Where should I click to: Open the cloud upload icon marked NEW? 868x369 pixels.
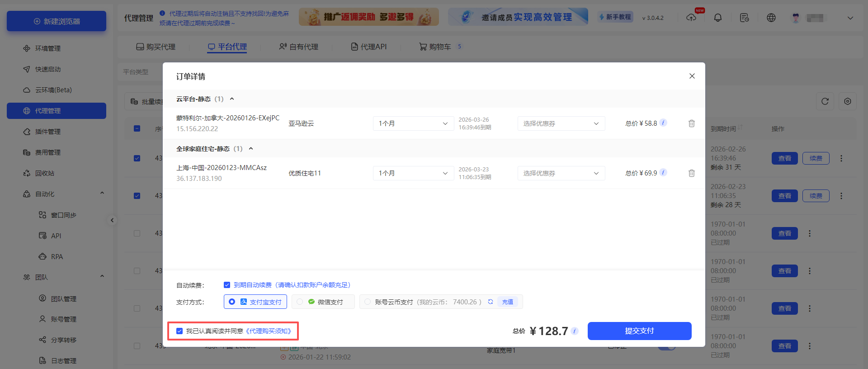(692, 17)
